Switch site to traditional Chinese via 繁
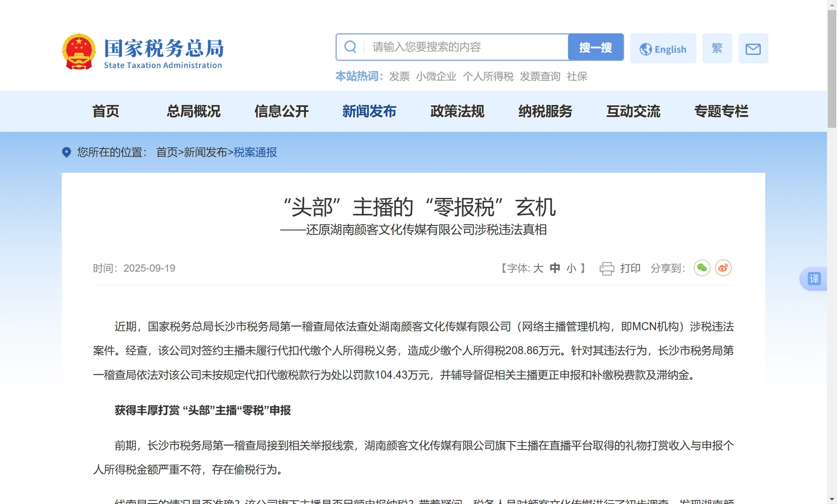Viewport: 837px width, 504px height. pos(717,48)
